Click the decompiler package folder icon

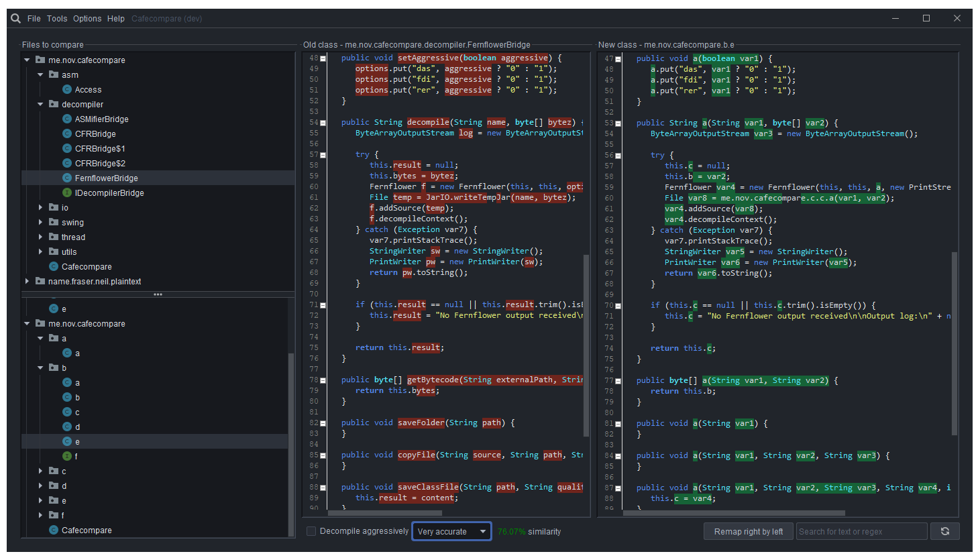pyautogui.click(x=56, y=104)
